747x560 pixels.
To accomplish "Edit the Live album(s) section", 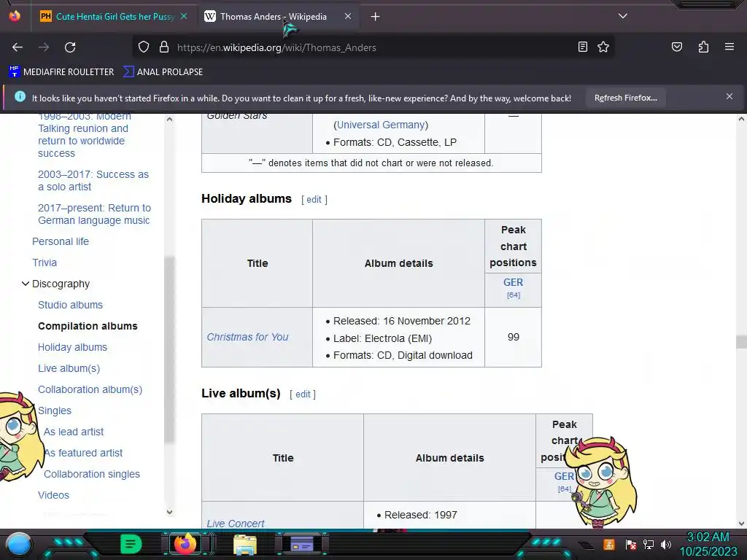I will tap(303, 394).
